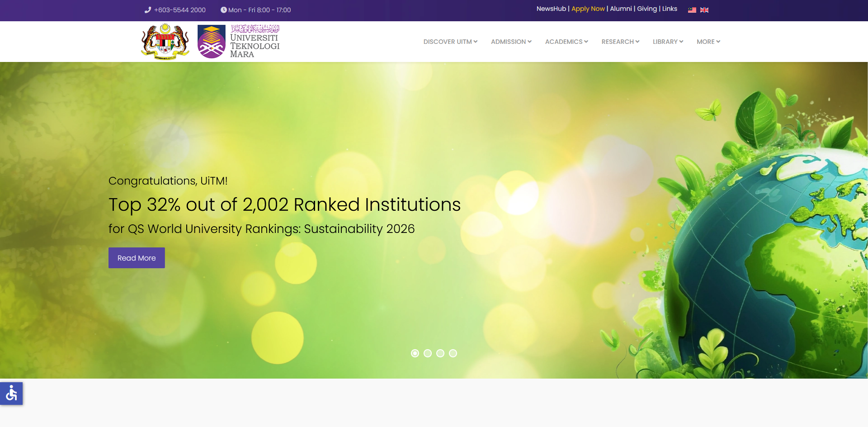
Task: Click the Apply Now link
Action: tap(588, 9)
